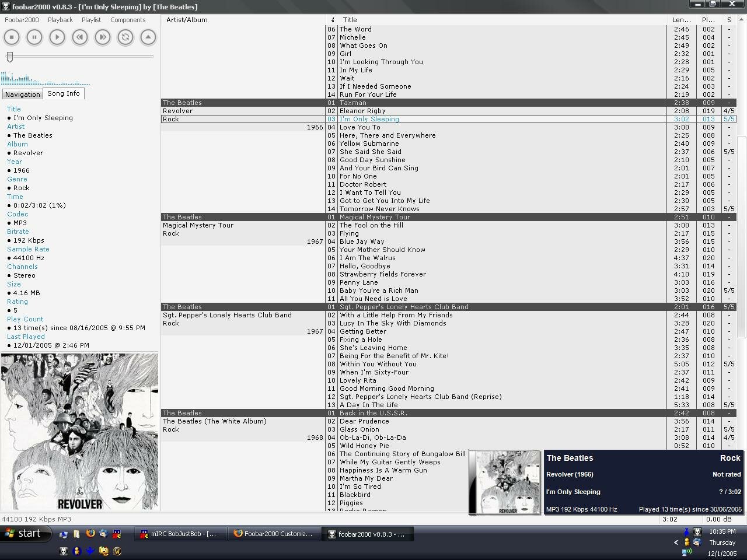Click the # track number column header
Image resolution: width=747 pixels, height=560 pixels.
[333, 20]
